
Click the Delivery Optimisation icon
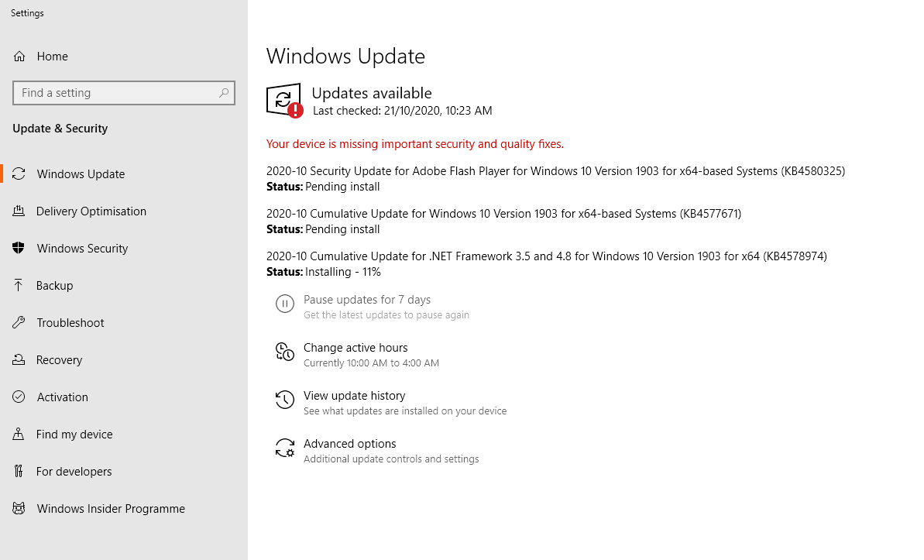pos(19,211)
